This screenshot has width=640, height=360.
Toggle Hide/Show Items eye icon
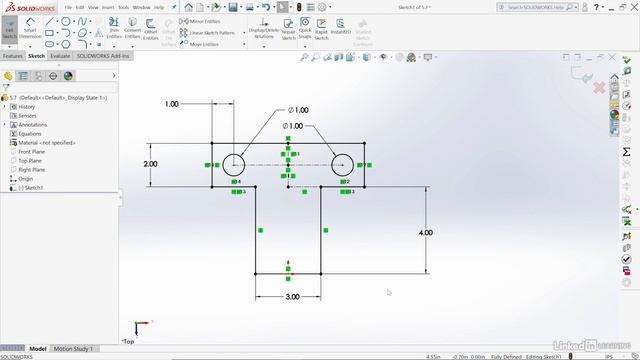pyautogui.click(x=383, y=58)
